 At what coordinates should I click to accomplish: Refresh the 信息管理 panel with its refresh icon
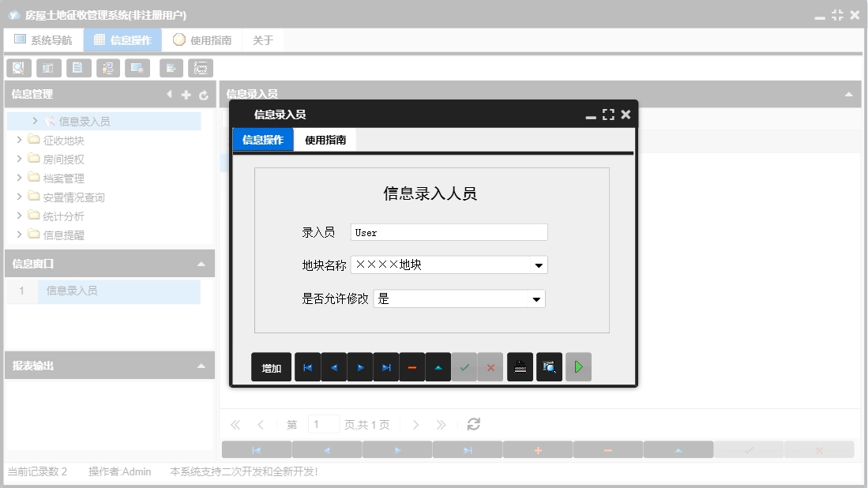pos(203,94)
